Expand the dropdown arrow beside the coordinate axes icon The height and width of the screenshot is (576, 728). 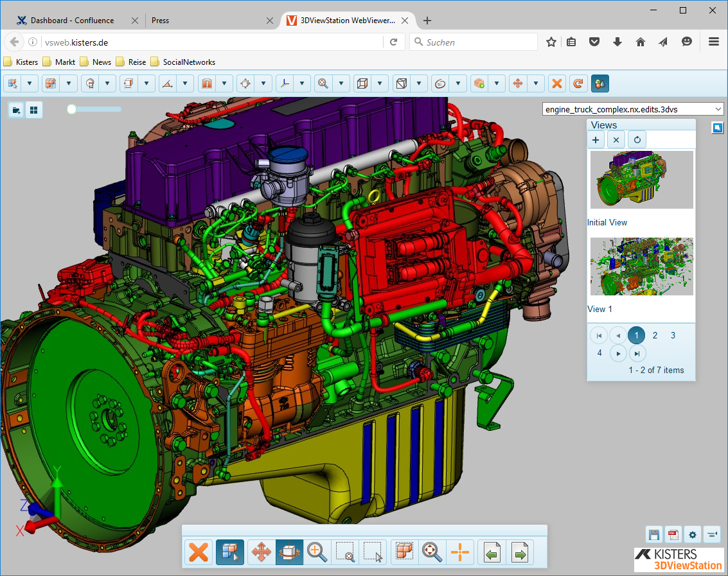pos(302,83)
